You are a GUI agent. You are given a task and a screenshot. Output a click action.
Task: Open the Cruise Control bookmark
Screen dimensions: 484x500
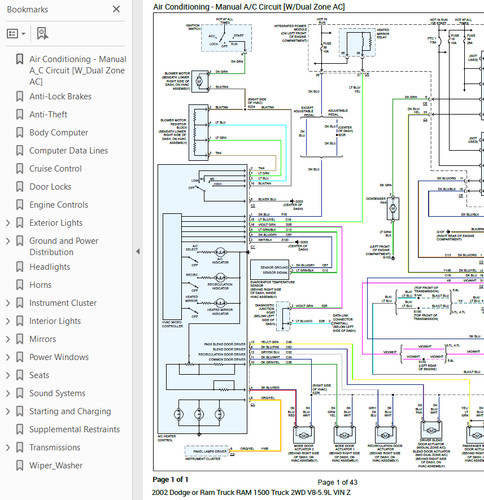click(x=55, y=169)
